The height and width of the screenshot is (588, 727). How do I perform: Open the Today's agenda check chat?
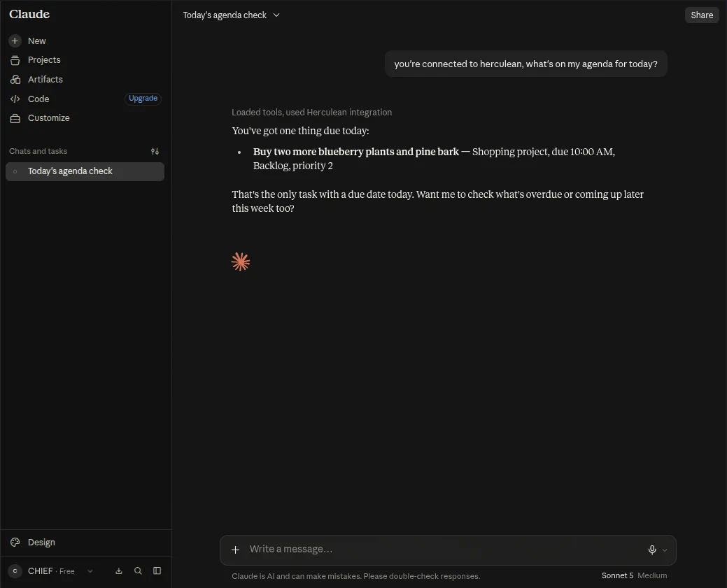pos(85,171)
